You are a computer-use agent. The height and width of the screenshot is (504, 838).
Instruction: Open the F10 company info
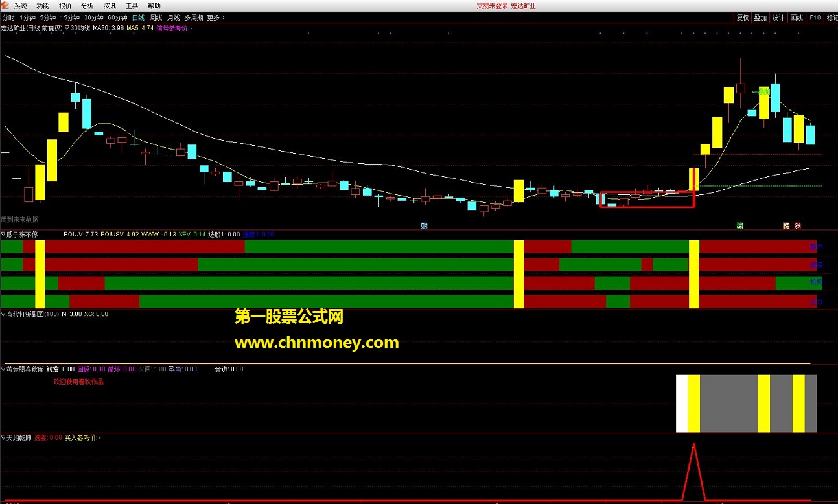pos(815,17)
